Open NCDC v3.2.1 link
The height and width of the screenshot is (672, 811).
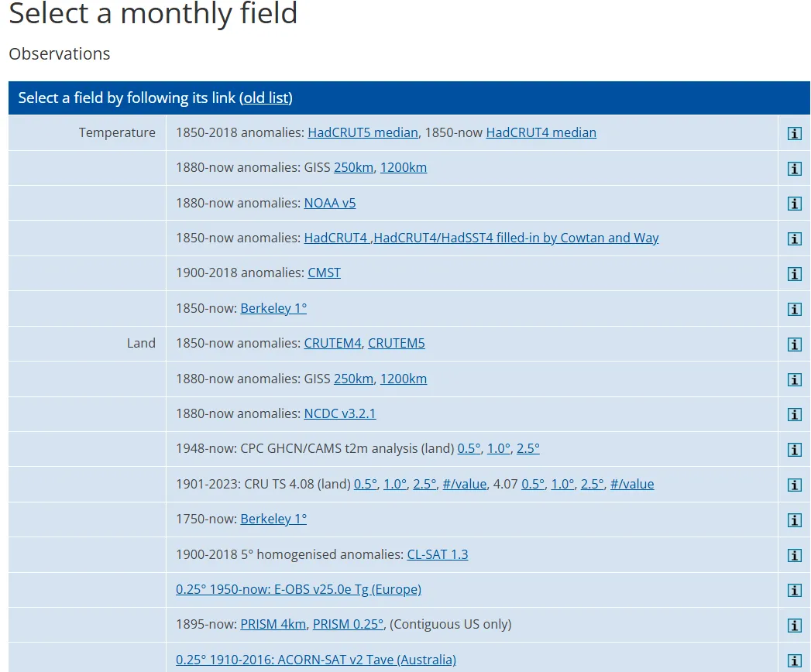point(340,413)
